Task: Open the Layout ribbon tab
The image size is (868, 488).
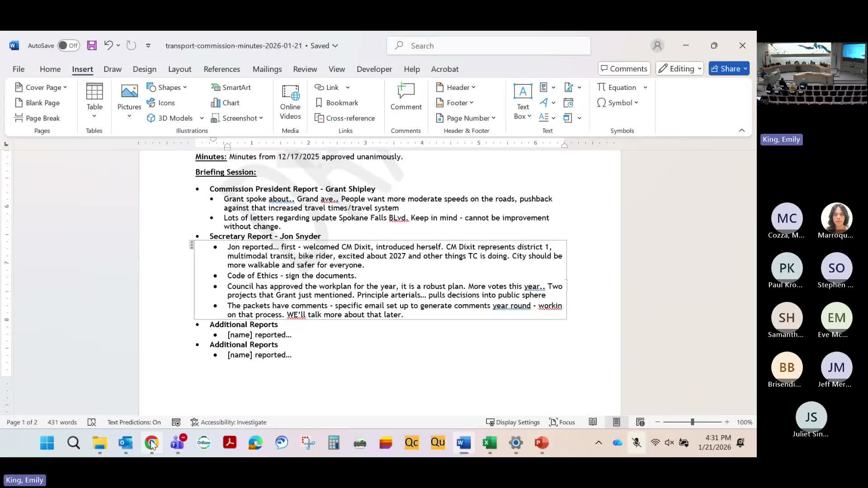Action: [179, 69]
